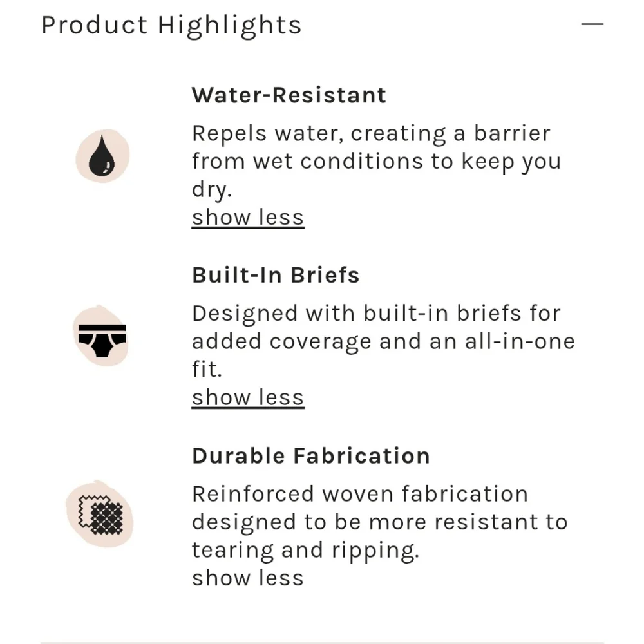Click the Product Highlights section header
Viewport: 644px width, 644px height.
tap(171, 26)
